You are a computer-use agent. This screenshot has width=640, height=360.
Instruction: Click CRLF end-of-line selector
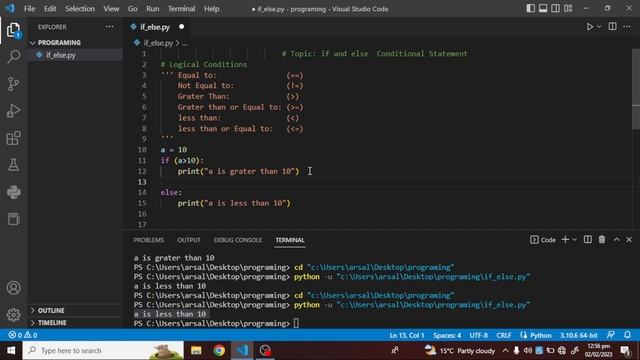pyautogui.click(x=504, y=336)
